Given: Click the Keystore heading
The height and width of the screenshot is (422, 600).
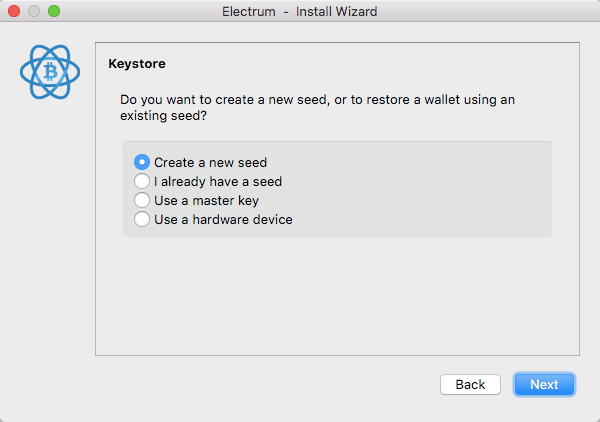Looking at the screenshot, I should coord(137,64).
